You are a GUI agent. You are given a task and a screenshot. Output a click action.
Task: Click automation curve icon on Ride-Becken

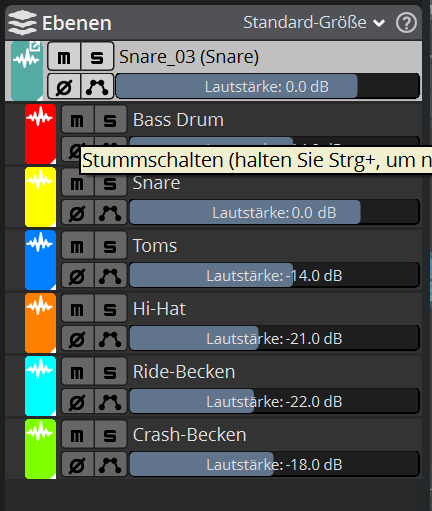(x=110, y=401)
